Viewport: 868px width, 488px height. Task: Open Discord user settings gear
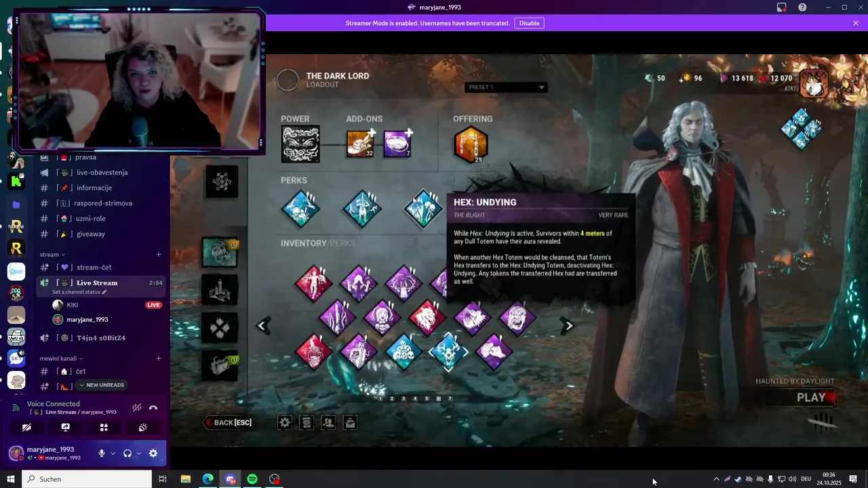tap(153, 453)
